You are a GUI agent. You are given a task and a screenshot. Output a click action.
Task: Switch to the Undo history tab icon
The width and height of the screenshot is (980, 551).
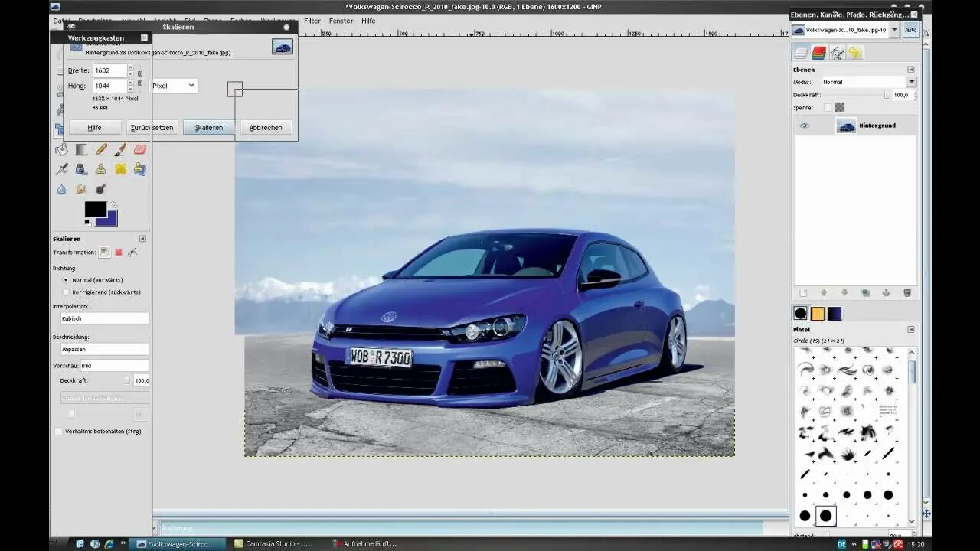854,53
